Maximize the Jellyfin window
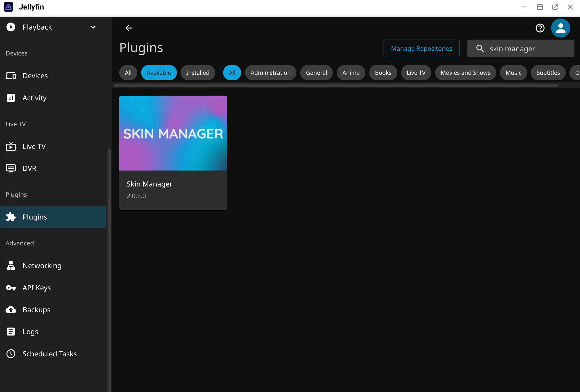Screen dimensions: 580x392 click(x=540, y=7)
